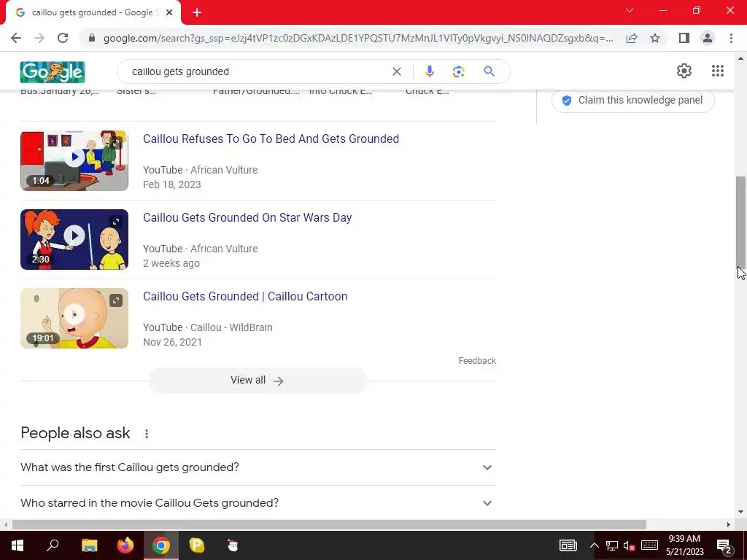Open Windows taskbar search

53,545
